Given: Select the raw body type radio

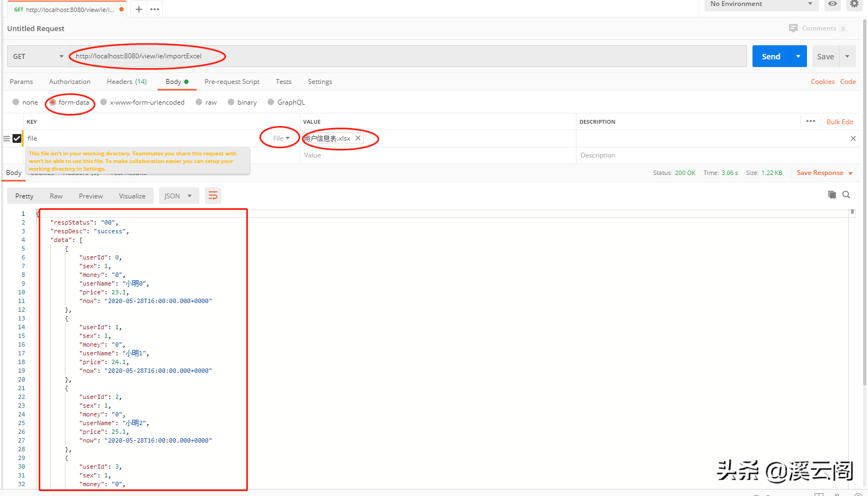Looking at the screenshot, I should pos(199,102).
